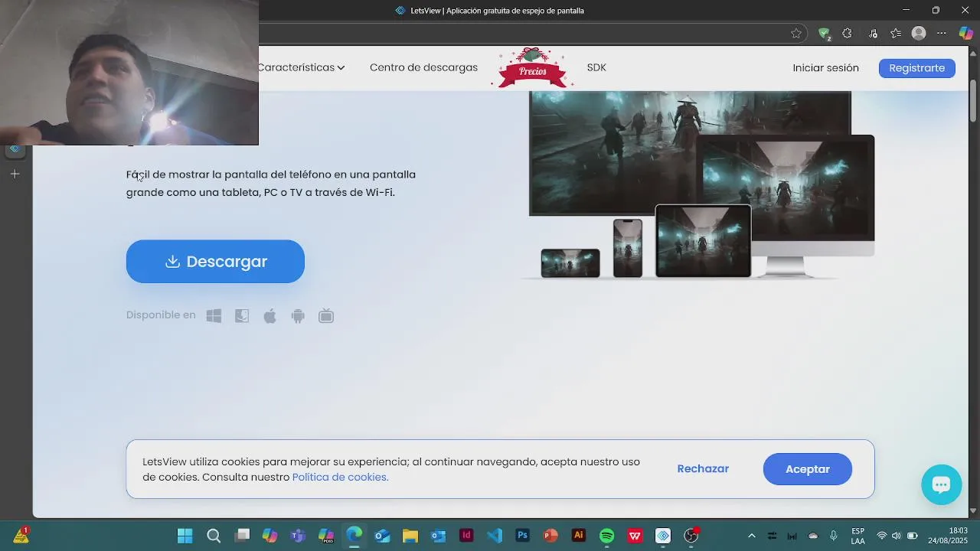Launch Adobe Illustrator from taskbar

579,536
